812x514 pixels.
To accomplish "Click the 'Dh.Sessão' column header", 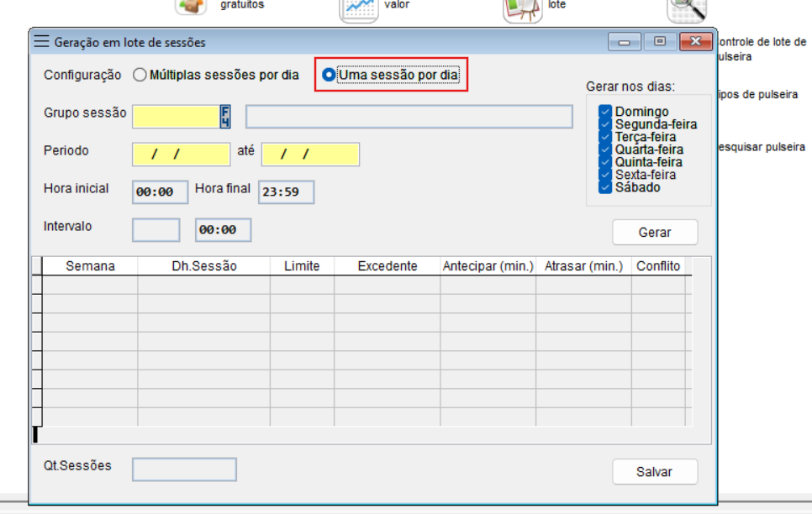I will pyautogui.click(x=203, y=266).
